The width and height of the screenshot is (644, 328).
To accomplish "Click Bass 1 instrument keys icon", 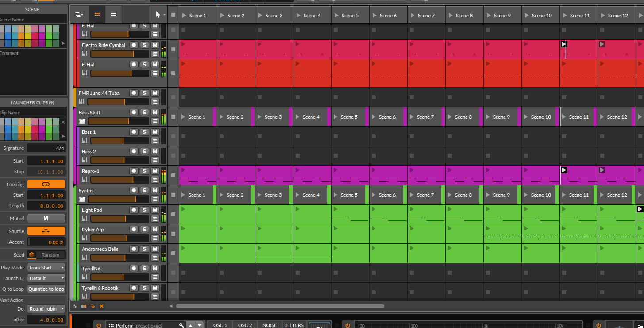I will click(x=85, y=141).
